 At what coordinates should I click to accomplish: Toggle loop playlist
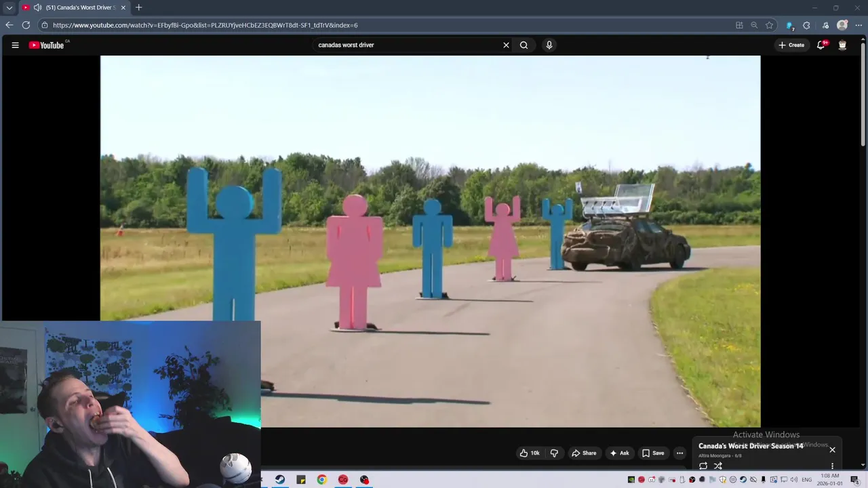(x=703, y=466)
